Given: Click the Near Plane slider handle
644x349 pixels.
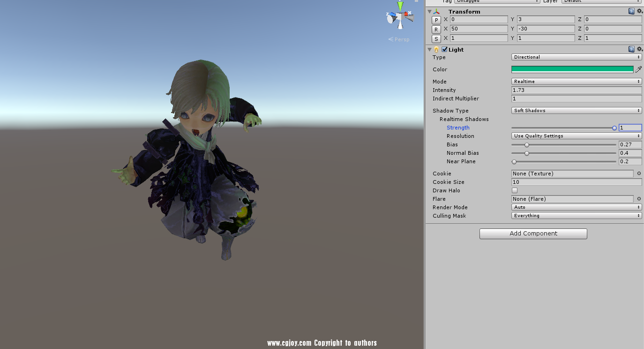Looking at the screenshot, I should [514, 161].
